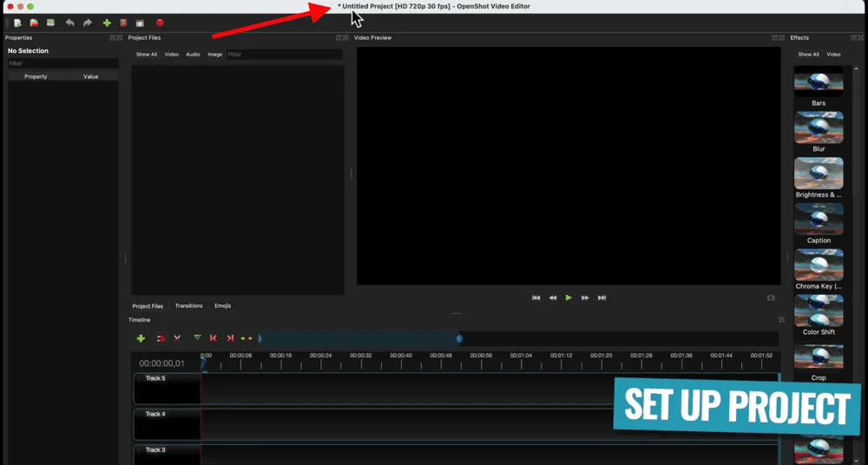The image size is (868, 465).
Task: Click the red Export Video button icon
Action: (x=160, y=23)
